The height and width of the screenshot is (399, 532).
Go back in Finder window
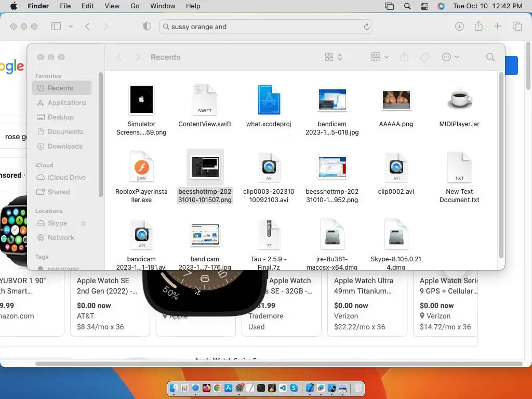pos(119,57)
